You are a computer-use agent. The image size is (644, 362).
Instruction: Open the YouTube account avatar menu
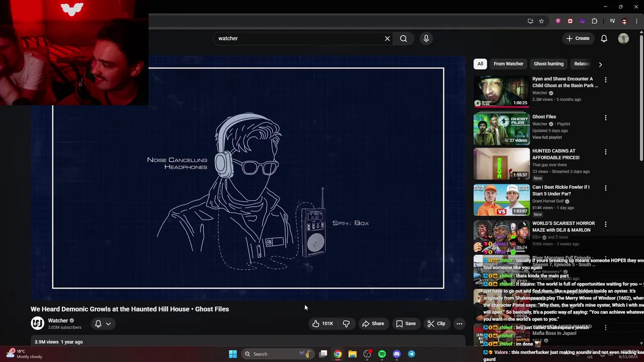click(x=623, y=38)
